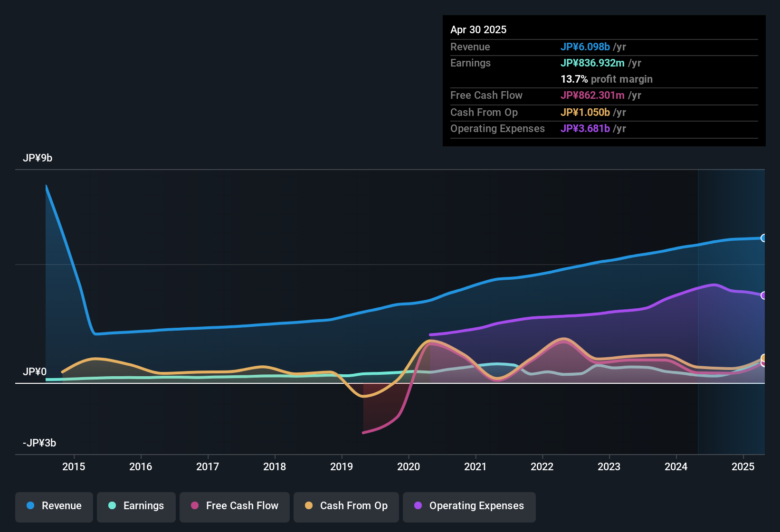Click the Free Cash Flow legend dot
The height and width of the screenshot is (532, 780).
point(194,506)
